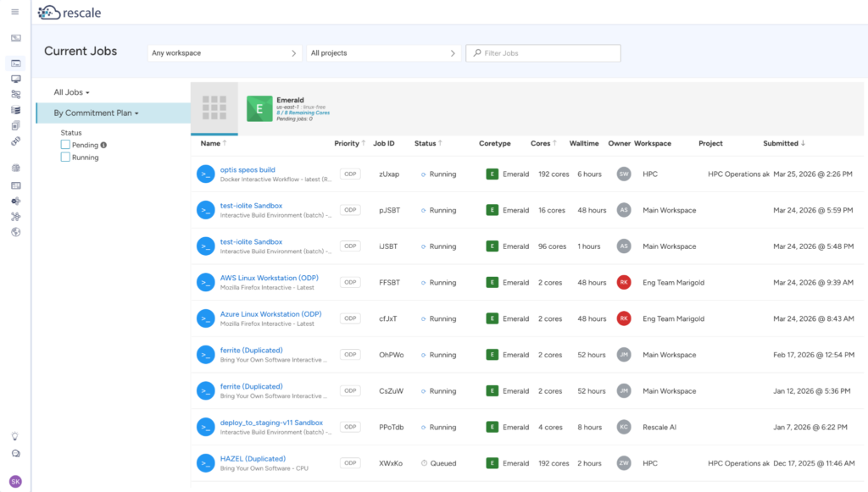The image size is (868, 492).
Task: Open the Any workspace dropdown
Action: (x=224, y=53)
